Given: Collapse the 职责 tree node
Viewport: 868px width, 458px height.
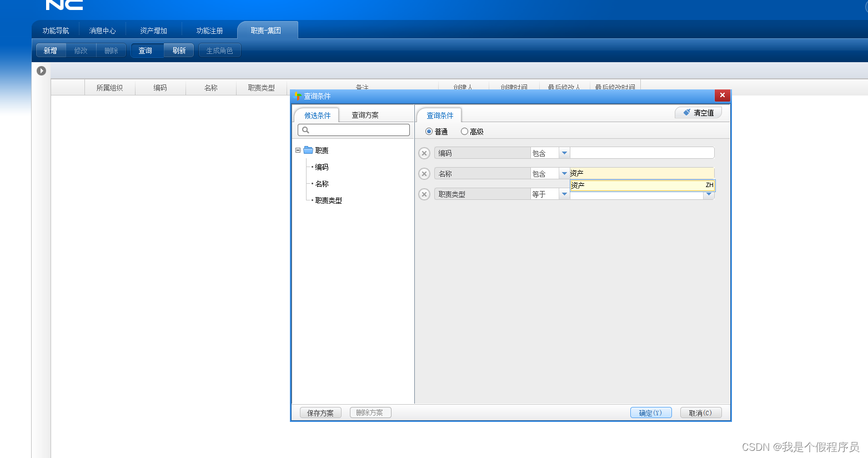Looking at the screenshot, I should (x=298, y=150).
